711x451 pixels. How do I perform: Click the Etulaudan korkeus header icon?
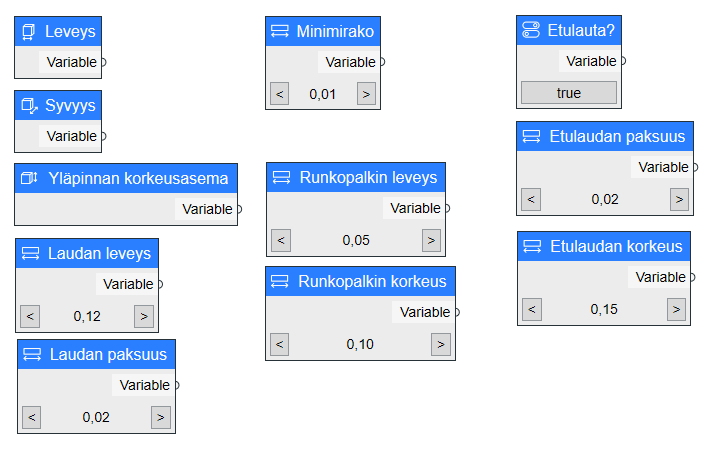click(x=532, y=247)
